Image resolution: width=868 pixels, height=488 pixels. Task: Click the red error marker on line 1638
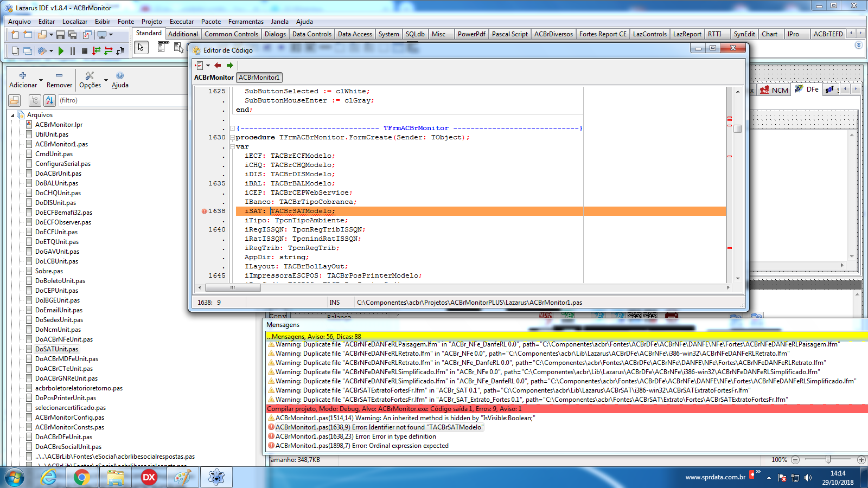(x=205, y=211)
